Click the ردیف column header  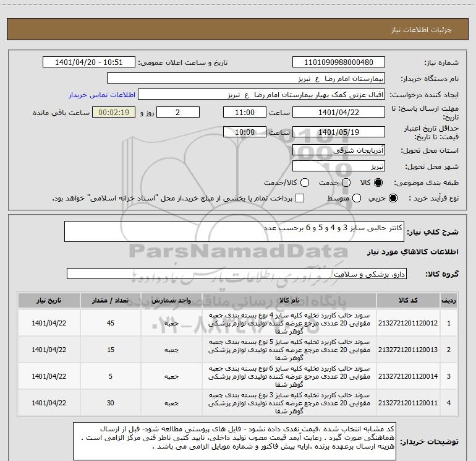pos(449,300)
